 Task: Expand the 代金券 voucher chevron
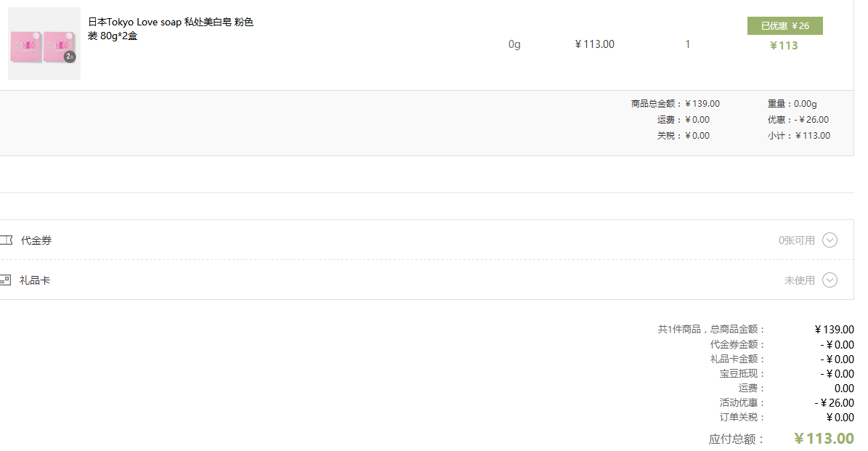point(830,240)
